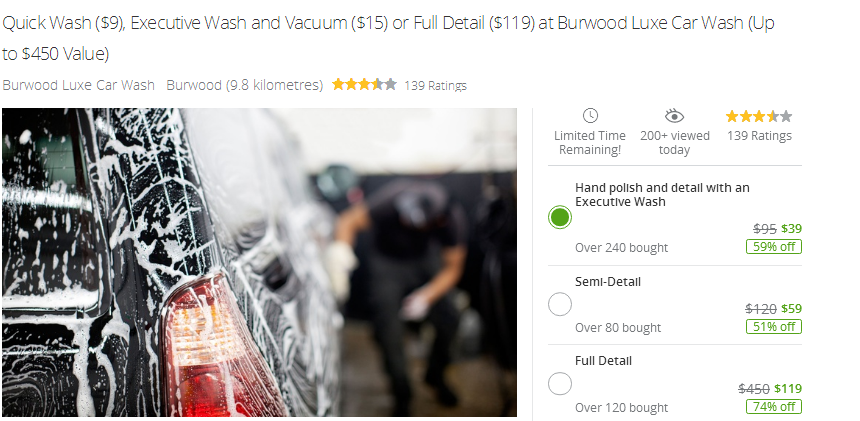
Task: Click the star rating beside Burwood location
Action: click(x=364, y=84)
